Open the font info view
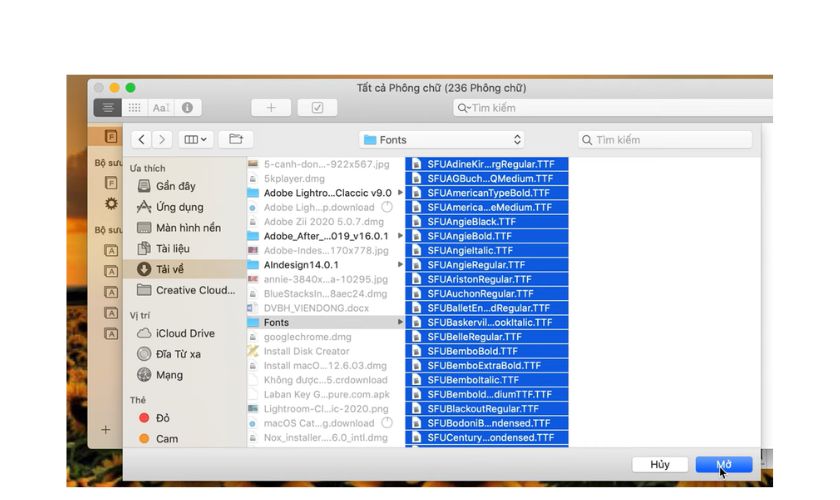This screenshot has width=840, height=500. pyautogui.click(x=187, y=108)
